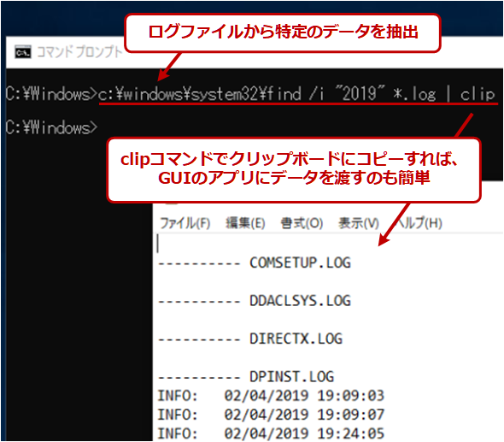This screenshot has width=504, height=442.
Task: Click the INFO line with 19:09:03
Action: click(x=271, y=396)
